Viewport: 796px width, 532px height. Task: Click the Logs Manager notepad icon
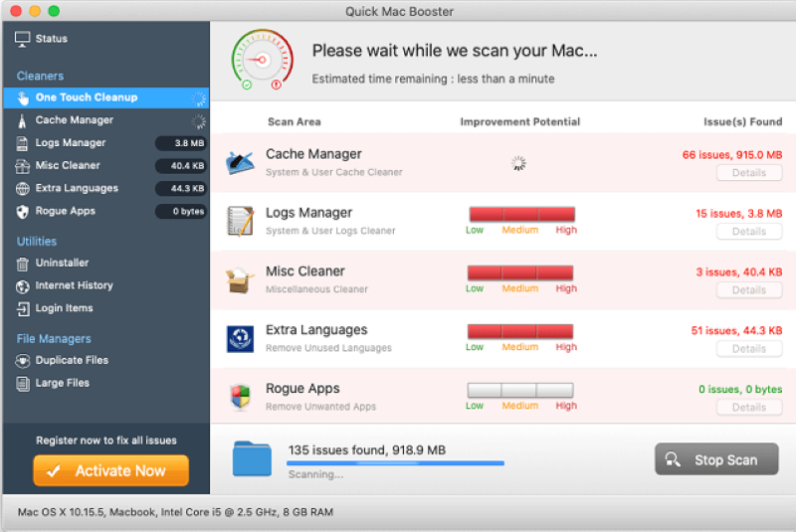239,221
